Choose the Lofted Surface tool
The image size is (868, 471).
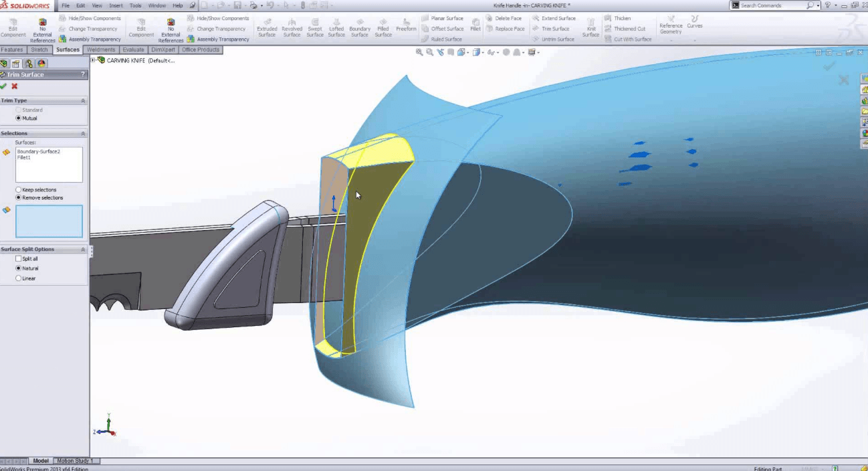click(x=336, y=27)
